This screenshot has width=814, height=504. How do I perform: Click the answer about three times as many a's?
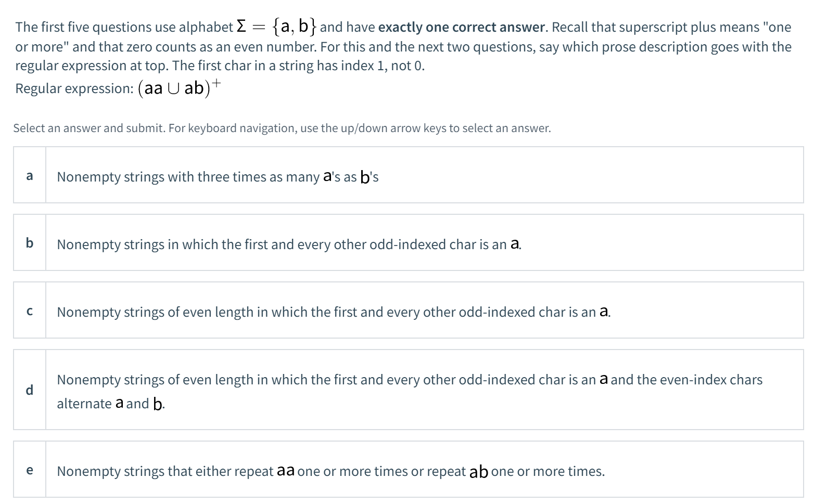point(217,176)
